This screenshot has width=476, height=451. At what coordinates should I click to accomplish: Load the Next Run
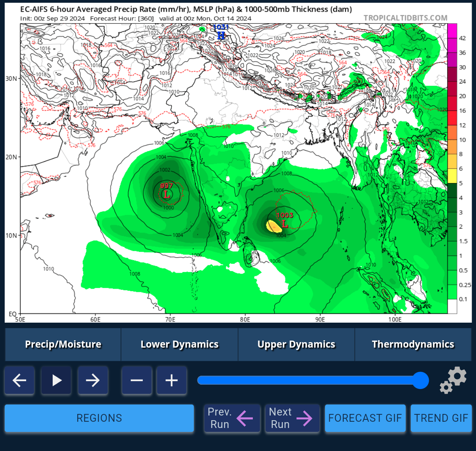tap(292, 418)
